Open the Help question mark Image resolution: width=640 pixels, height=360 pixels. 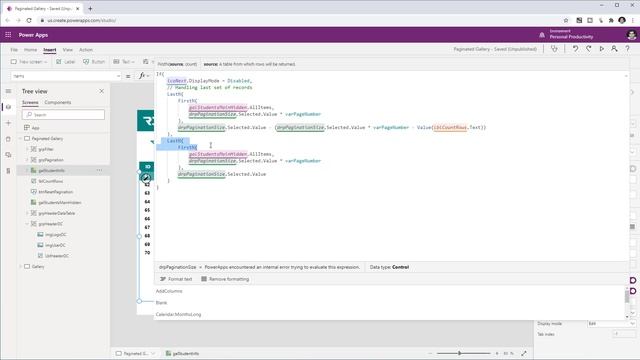(627, 49)
